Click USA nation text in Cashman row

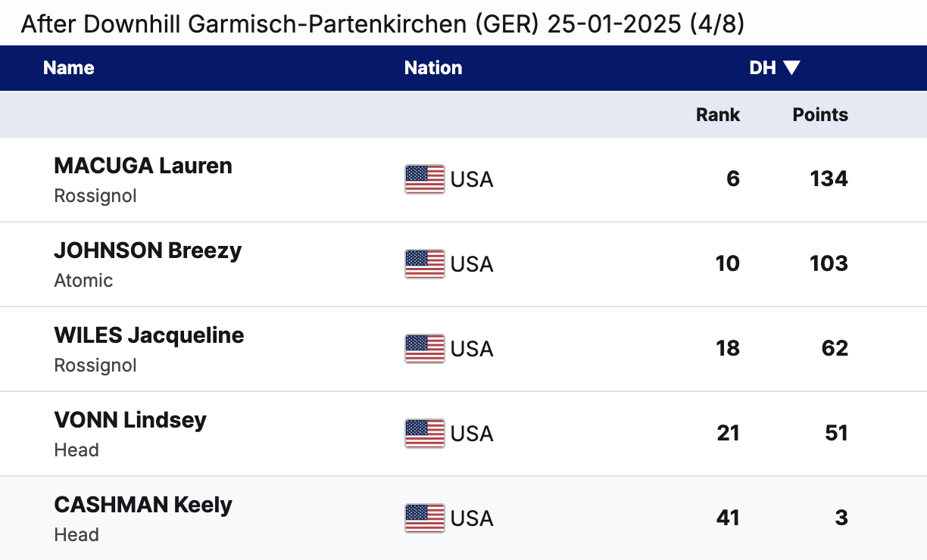tap(472, 518)
